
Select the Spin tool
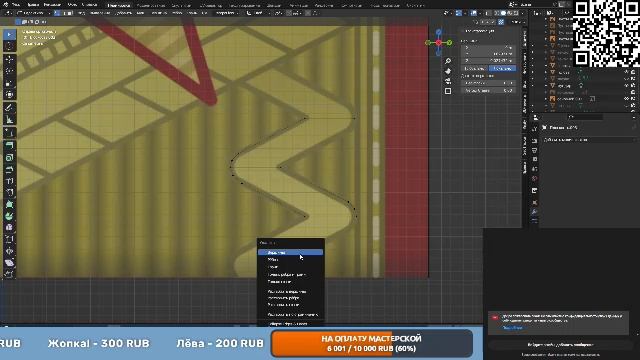pyautogui.click(x=9, y=216)
